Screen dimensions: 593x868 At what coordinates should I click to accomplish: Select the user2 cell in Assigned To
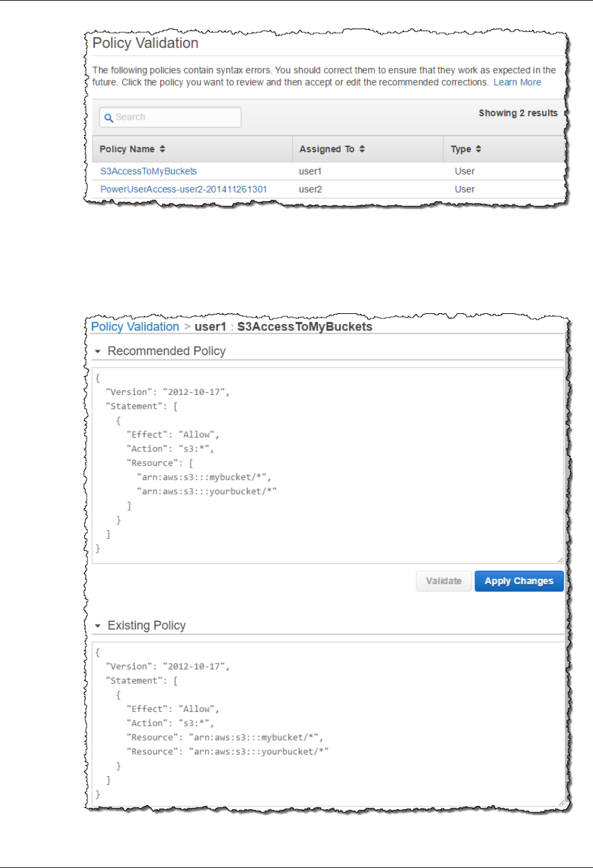310,189
